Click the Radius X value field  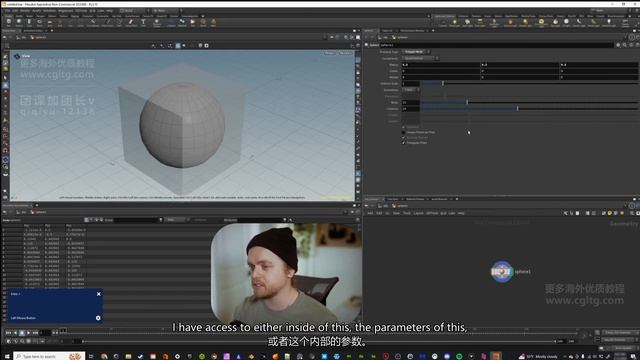(x=440, y=64)
